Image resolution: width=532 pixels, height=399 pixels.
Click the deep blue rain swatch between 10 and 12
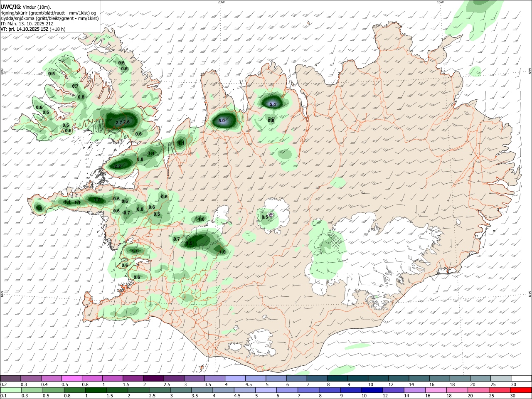372,390
